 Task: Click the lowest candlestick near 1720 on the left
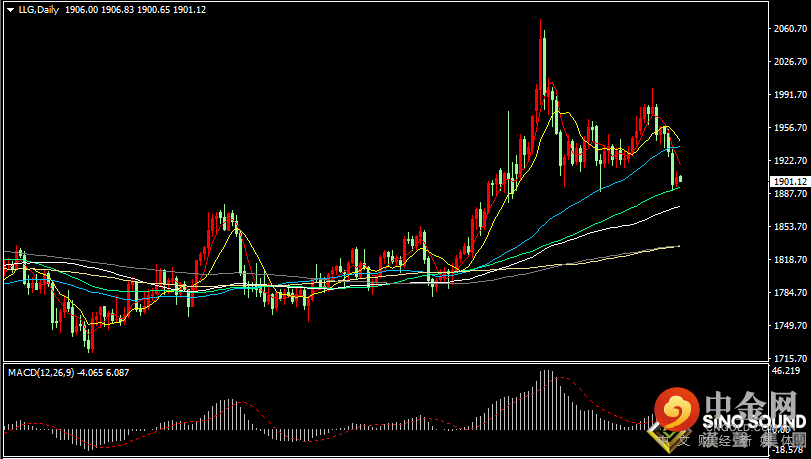point(90,340)
